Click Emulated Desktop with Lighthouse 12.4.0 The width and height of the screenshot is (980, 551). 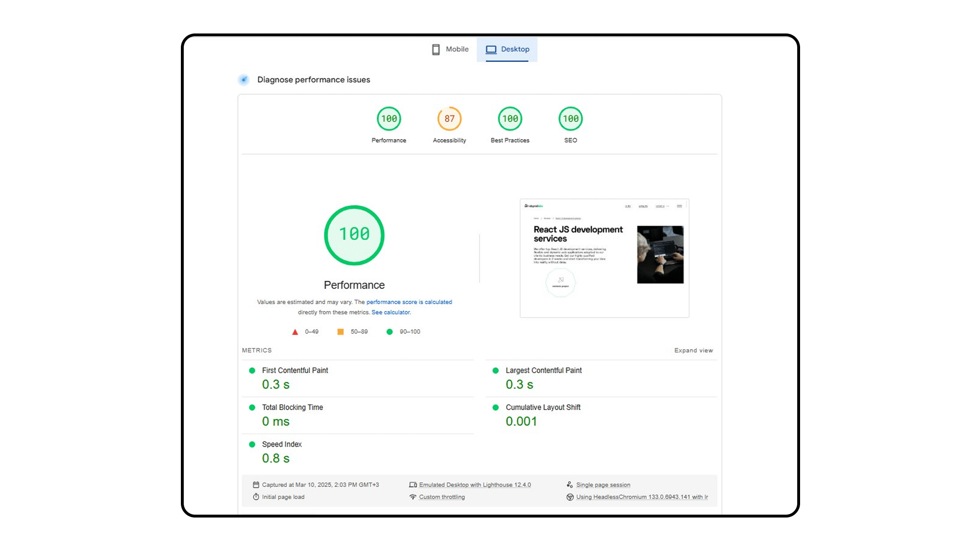point(475,485)
